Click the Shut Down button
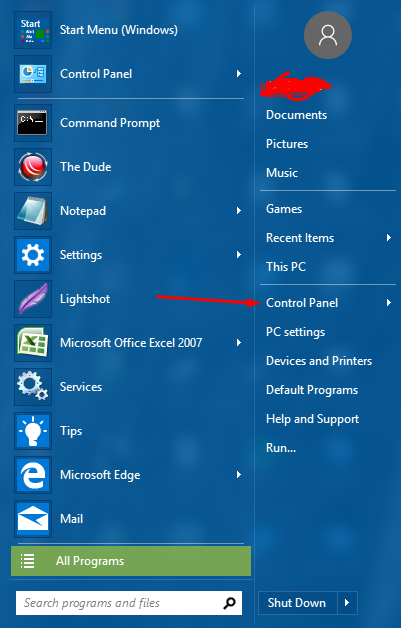401x628 pixels. point(297,603)
